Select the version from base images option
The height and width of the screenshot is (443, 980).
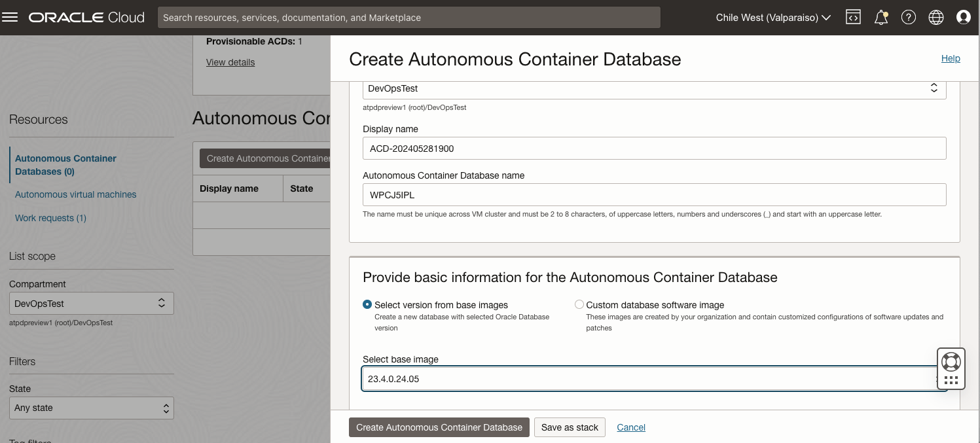coord(368,304)
